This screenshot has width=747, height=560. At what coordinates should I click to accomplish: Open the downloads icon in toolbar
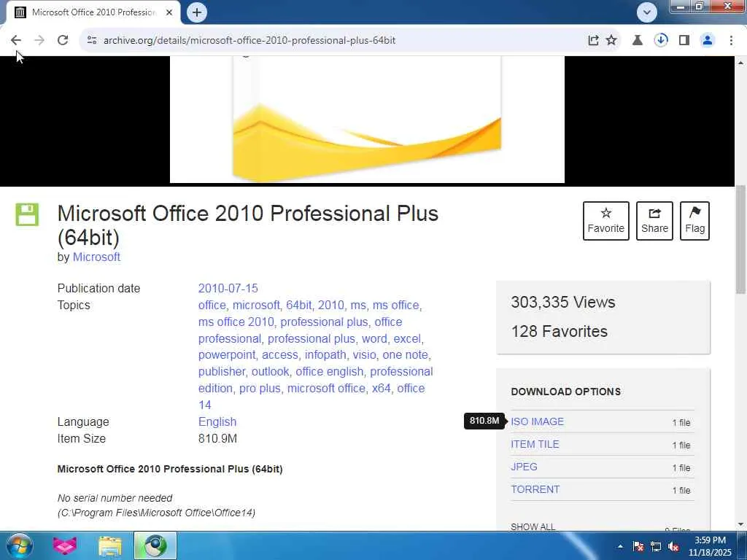661,41
